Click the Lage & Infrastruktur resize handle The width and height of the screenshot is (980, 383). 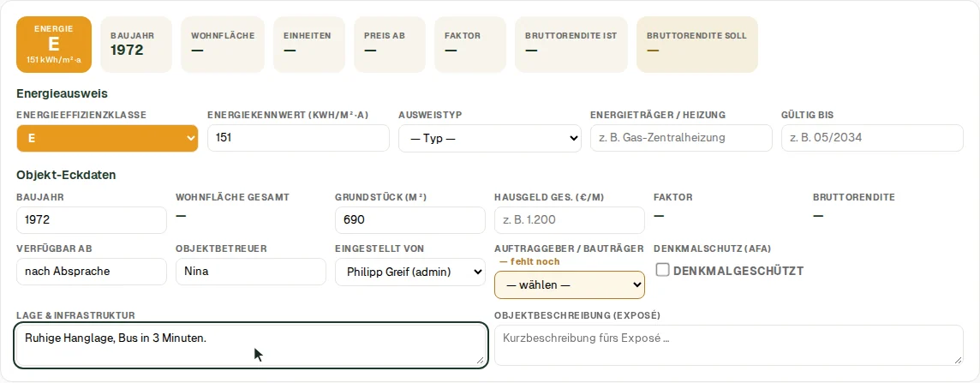coord(480,360)
